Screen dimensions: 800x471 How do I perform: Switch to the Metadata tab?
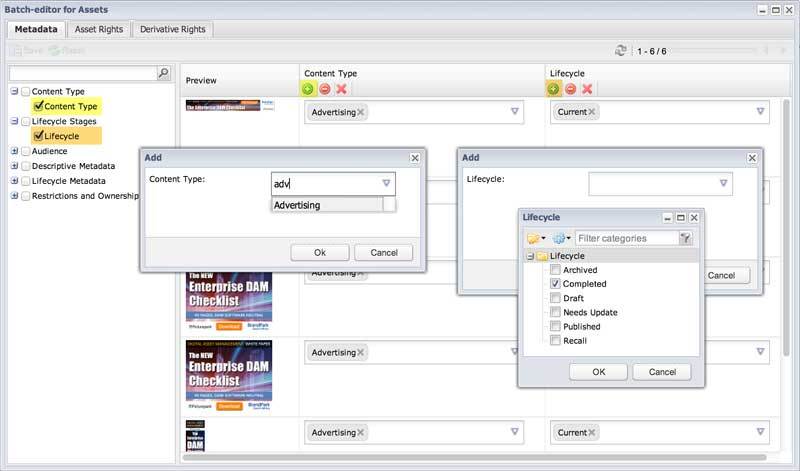36,30
